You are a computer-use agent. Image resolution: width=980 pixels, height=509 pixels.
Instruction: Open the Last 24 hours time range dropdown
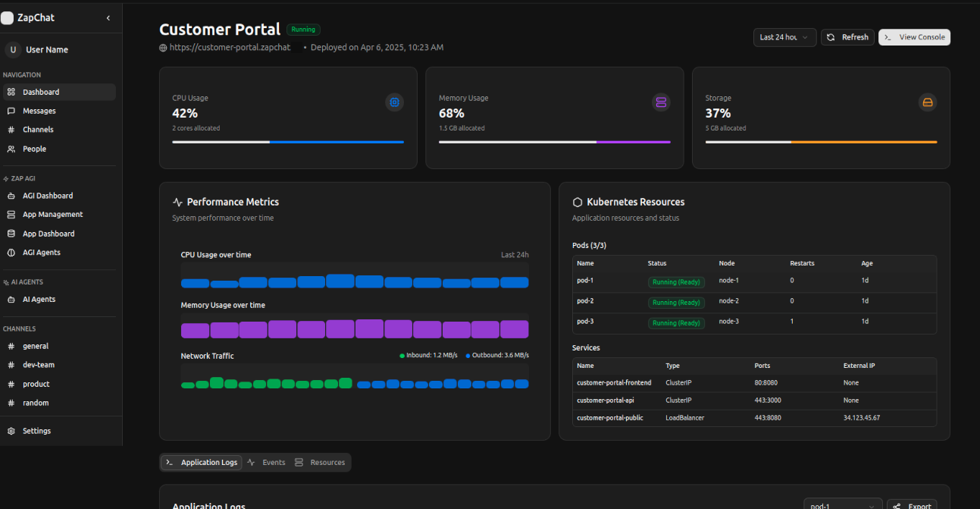(x=785, y=37)
